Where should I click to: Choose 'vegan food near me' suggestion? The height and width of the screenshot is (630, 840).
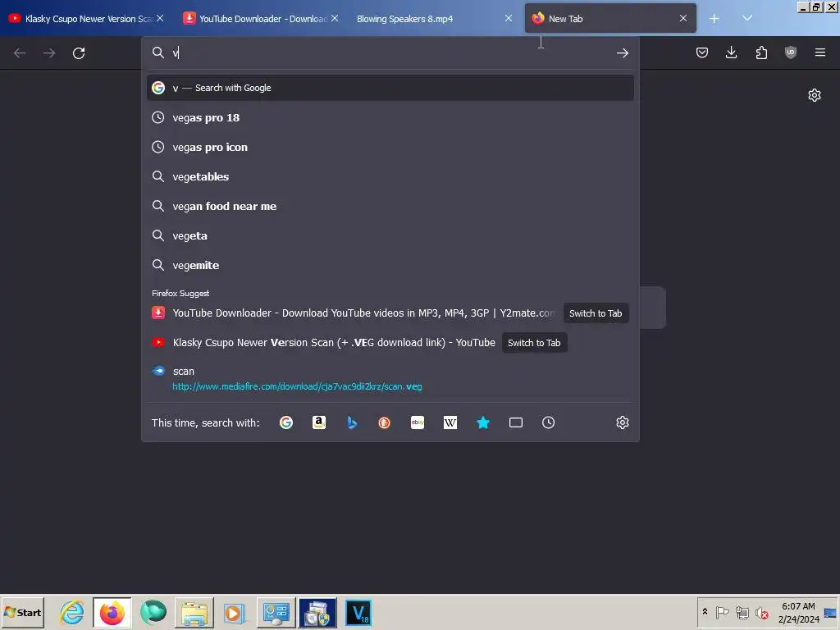click(x=390, y=206)
